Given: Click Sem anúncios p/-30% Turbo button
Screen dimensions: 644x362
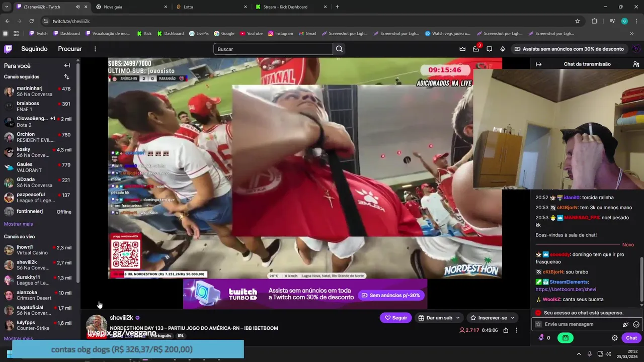Looking at the screenshot, I should coord(391,296).
